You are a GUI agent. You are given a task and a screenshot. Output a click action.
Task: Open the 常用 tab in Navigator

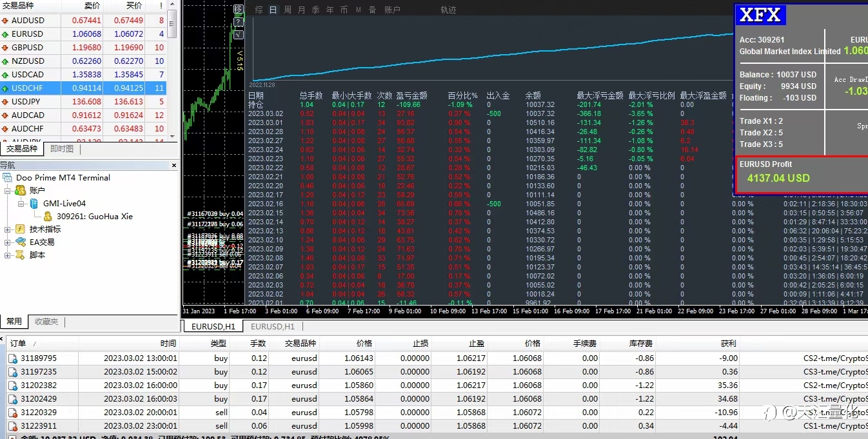coord(14,321)
